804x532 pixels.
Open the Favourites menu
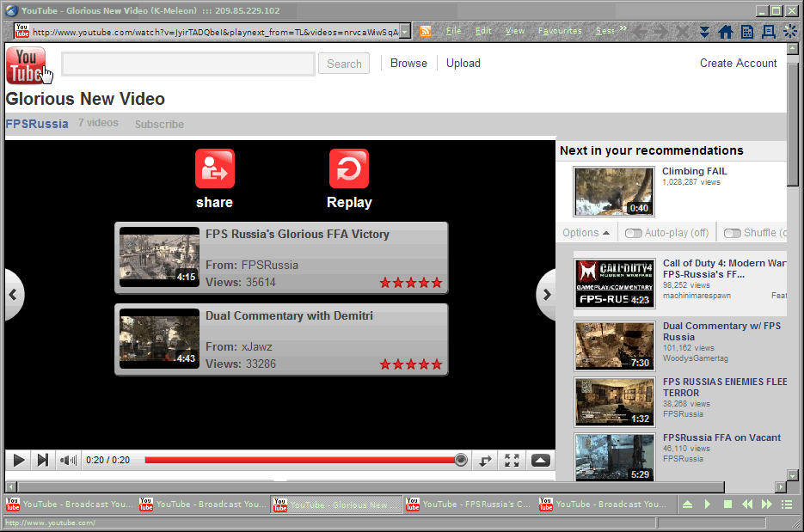click(x=560, y=31)
